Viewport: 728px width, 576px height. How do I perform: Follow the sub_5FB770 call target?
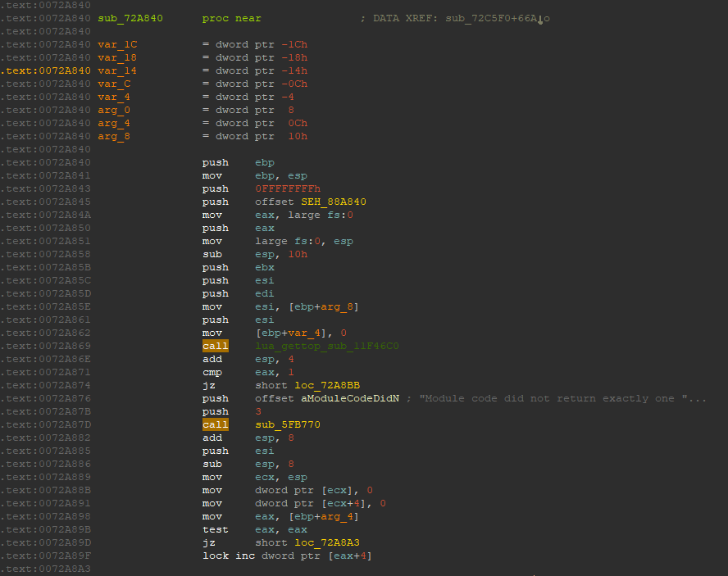288,424
